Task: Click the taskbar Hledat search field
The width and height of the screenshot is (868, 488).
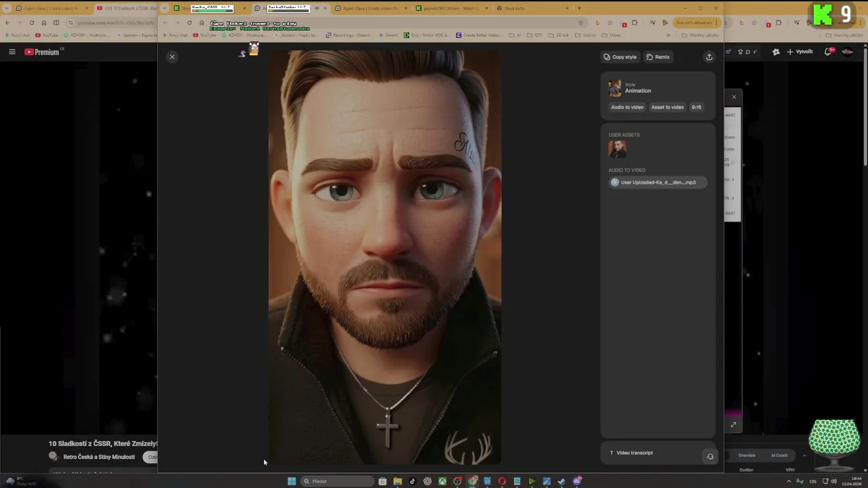Action: tap(337, 481)
